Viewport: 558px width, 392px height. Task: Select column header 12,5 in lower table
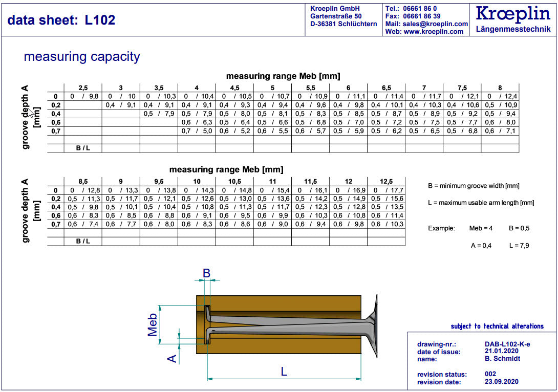coord(386,182)
